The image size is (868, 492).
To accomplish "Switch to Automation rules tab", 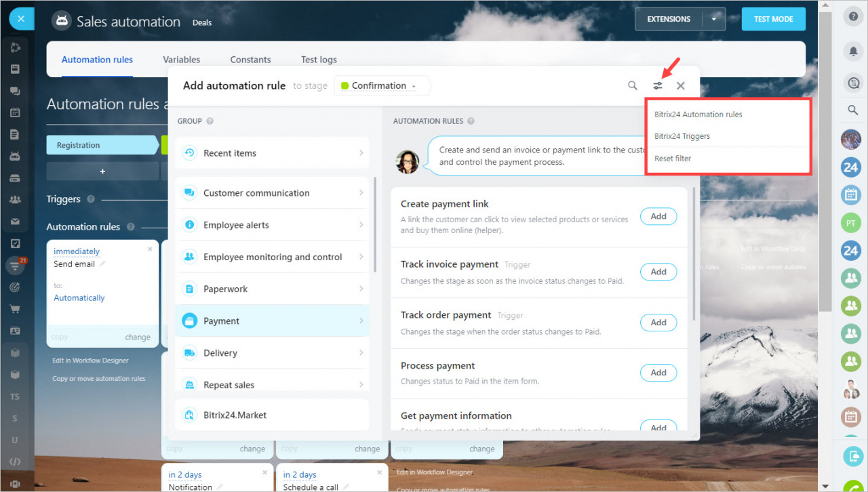I will 97,60.
